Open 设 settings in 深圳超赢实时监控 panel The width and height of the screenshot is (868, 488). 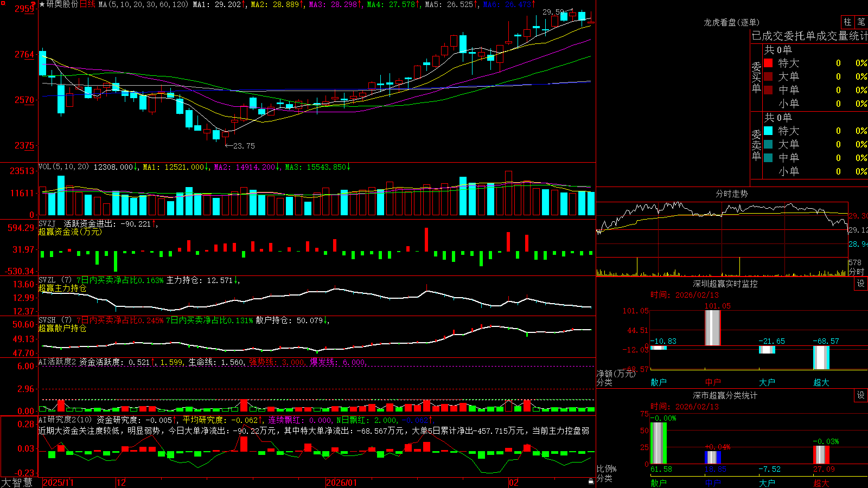click(861, 284)
